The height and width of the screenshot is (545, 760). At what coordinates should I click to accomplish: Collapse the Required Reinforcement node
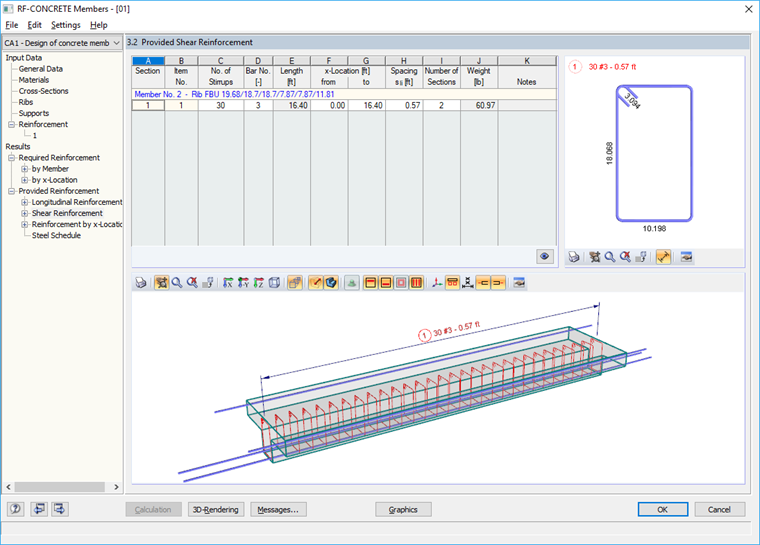[12, 158]
